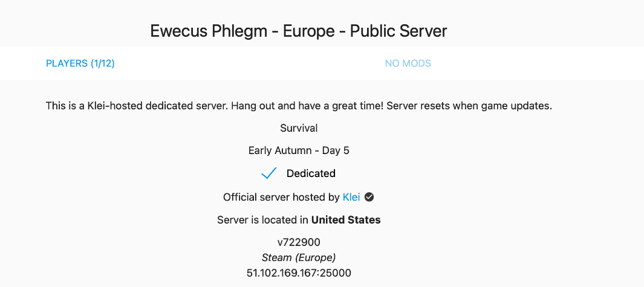Click the blue Dedicated checkmark icon
644x287 pixels.
pyautogui.click(x=268, y=173)
